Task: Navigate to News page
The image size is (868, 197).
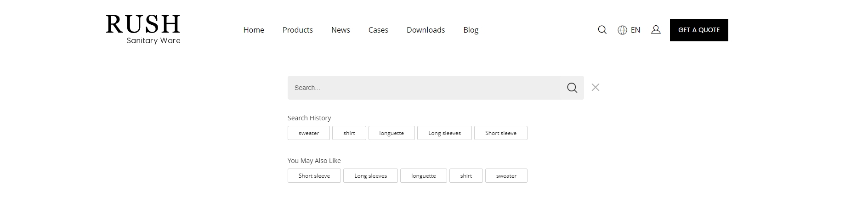Action: point(340,30)
